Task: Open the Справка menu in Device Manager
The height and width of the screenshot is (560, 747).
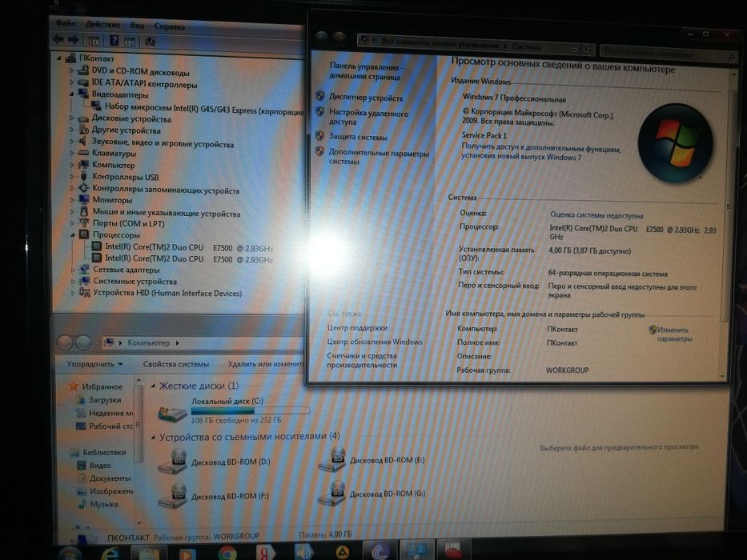Action: 169,26
